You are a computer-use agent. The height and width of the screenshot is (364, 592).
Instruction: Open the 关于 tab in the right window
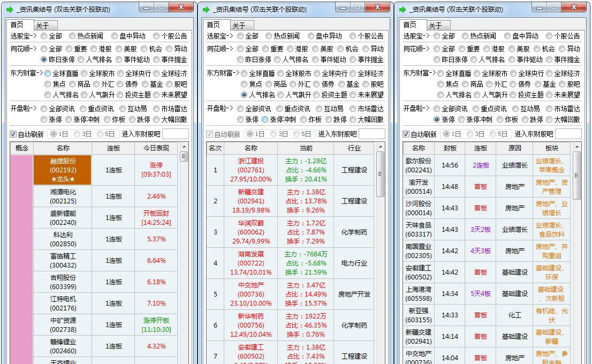coord(438,26)
